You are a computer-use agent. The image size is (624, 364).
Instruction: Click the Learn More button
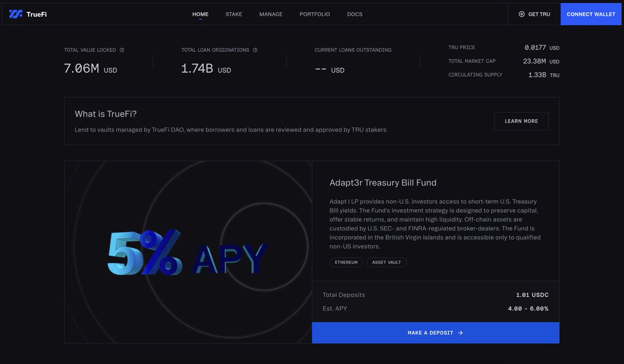[x=521, y=121]
